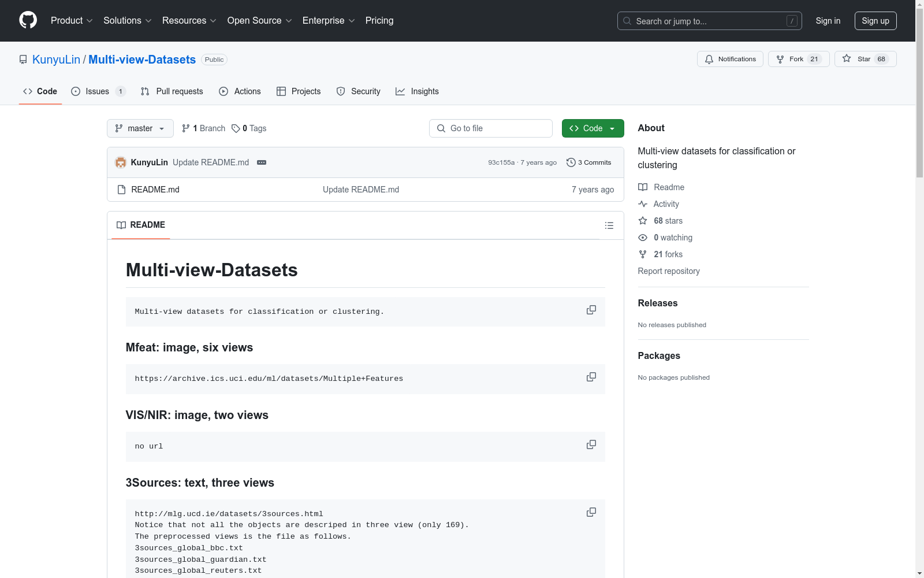Click the tag icon next to Tags
The image size is (924, 578).
236,128
